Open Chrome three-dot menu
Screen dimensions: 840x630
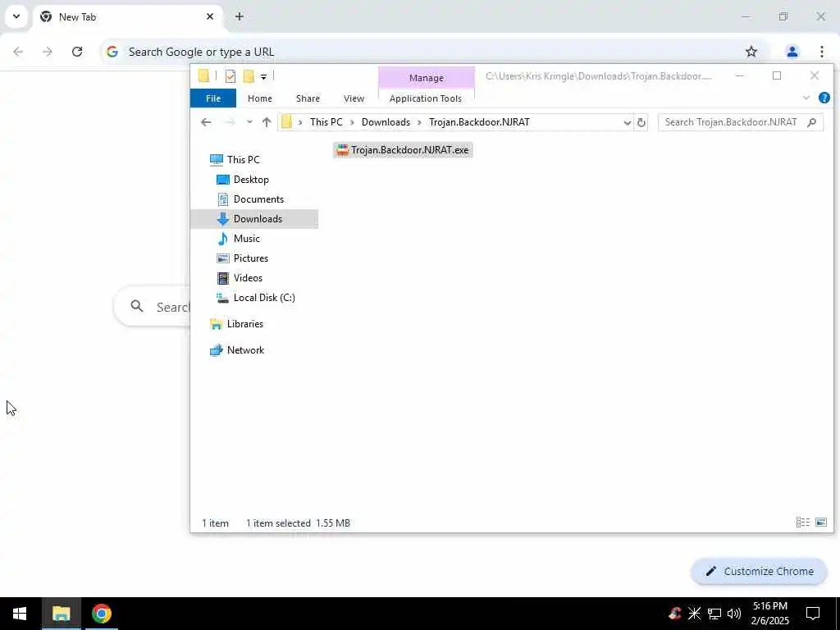pyautogui.click(x=822, y=52)
